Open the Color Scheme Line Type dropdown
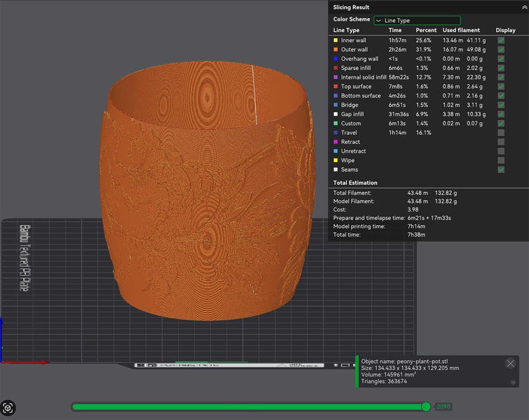529x420 pixels. click(x=417, y=20)
